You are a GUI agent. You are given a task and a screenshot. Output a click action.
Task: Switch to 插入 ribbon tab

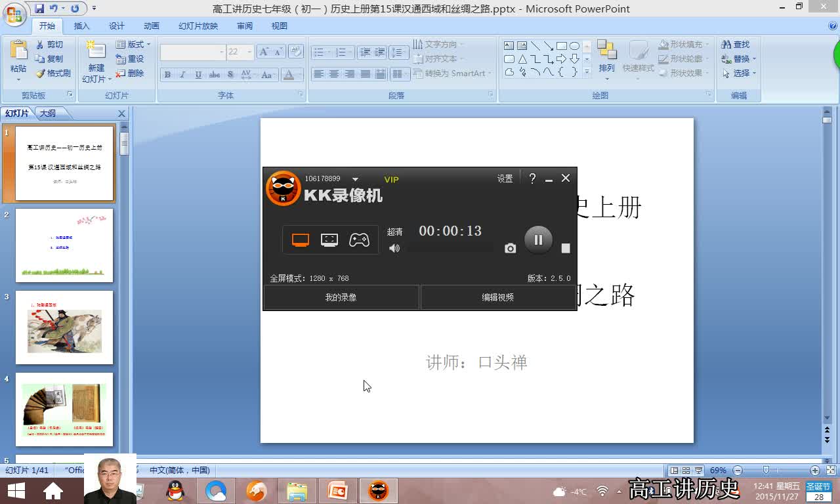coord(81,26)
